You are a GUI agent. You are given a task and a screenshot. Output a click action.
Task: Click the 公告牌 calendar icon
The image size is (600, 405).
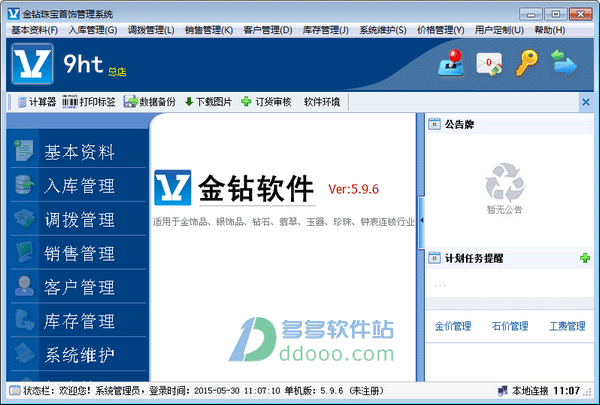pyautogui.click(x=434, y=124)
